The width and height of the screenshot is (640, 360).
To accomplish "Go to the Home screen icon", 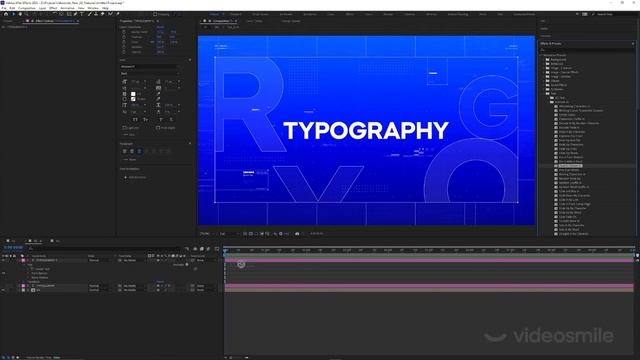I will 6,14.
